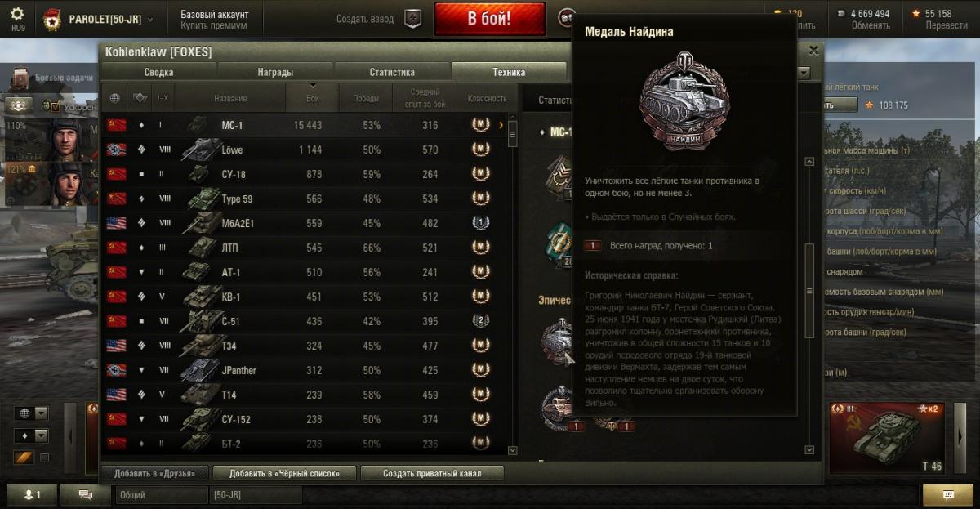Click the red В бой! button
This screenshot has height=509, width=980.
coord(490,19)
